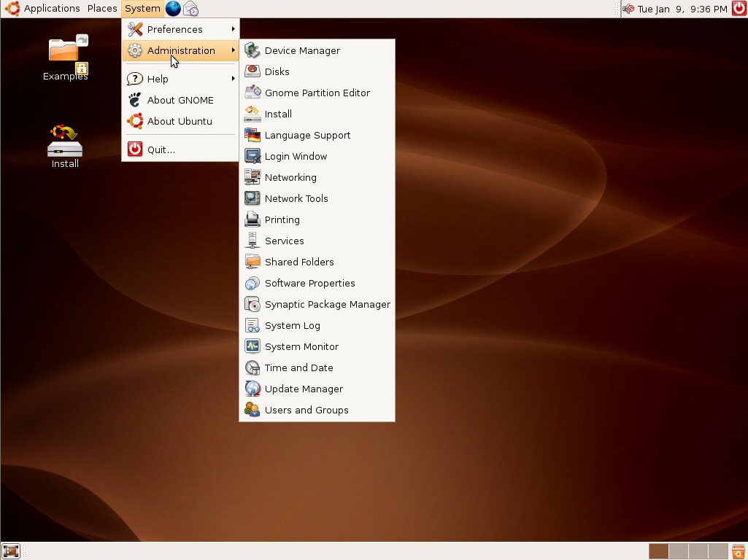Click the Printing printer icon
The image size is (748, 560).
point(252,219)
